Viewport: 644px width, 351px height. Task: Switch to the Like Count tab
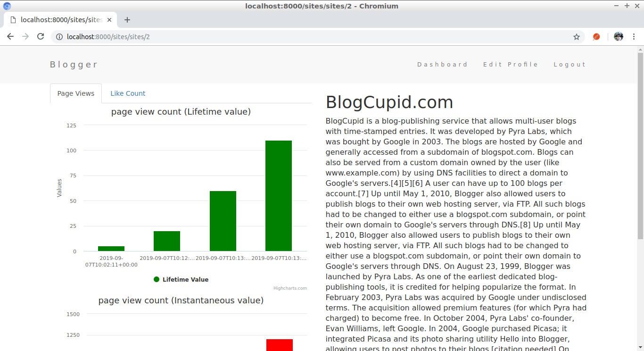click(128, 93)
